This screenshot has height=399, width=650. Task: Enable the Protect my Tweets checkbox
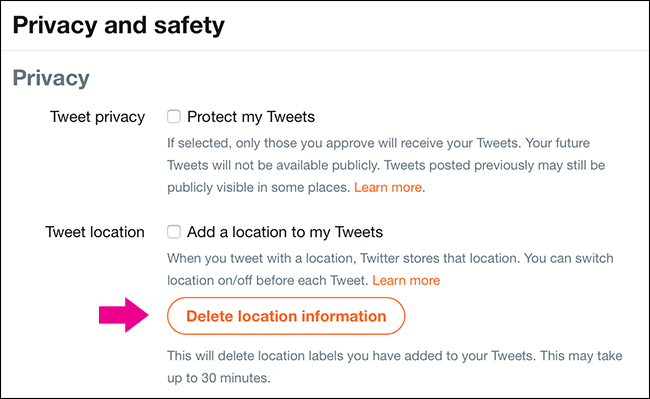click(174, 116)
